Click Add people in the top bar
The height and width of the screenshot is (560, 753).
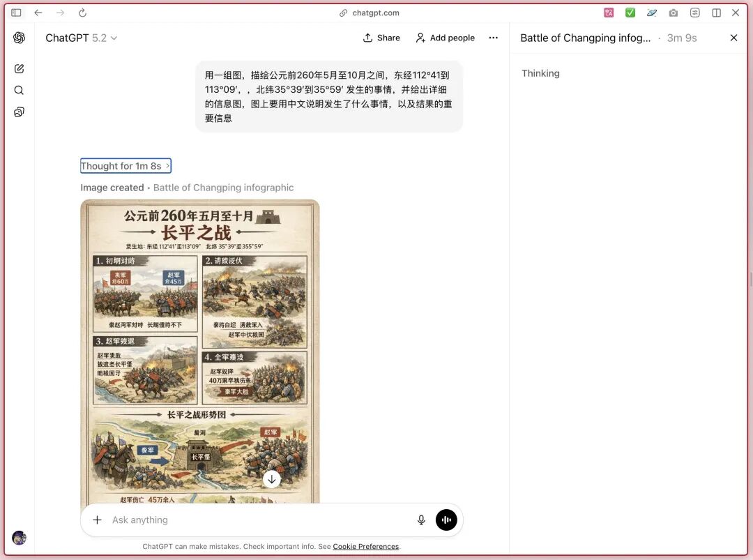445,38
